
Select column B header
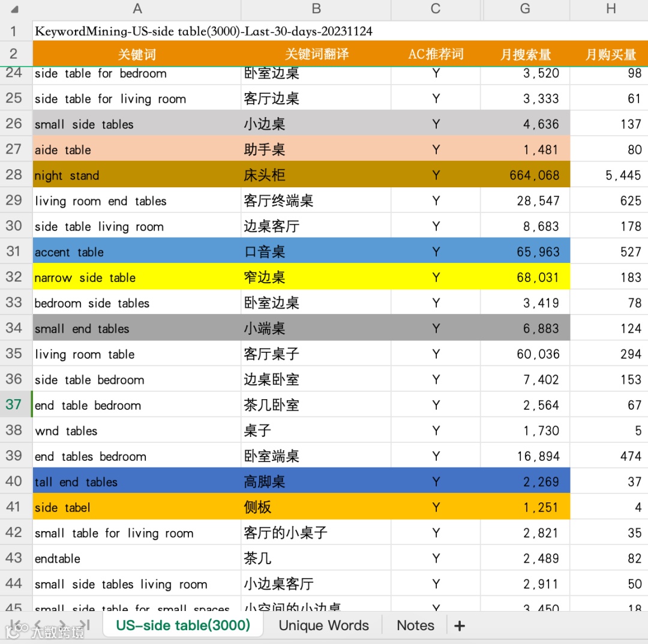coord(316,9)
